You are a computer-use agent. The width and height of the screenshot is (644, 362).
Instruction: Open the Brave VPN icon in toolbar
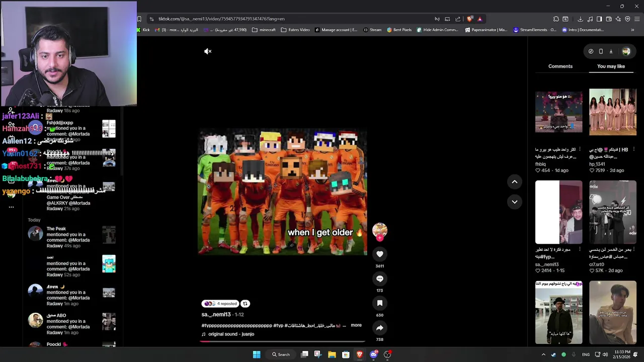click(627, 19)
